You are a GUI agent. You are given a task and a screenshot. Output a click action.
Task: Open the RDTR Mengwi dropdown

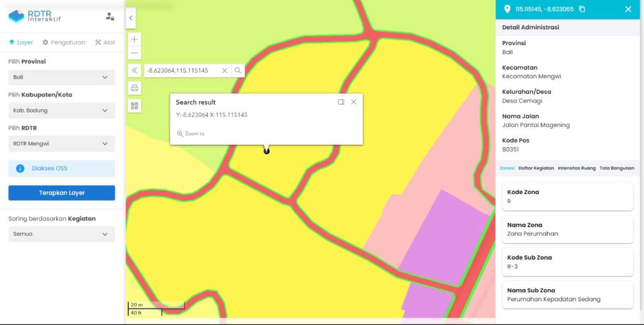coord(62,144)
